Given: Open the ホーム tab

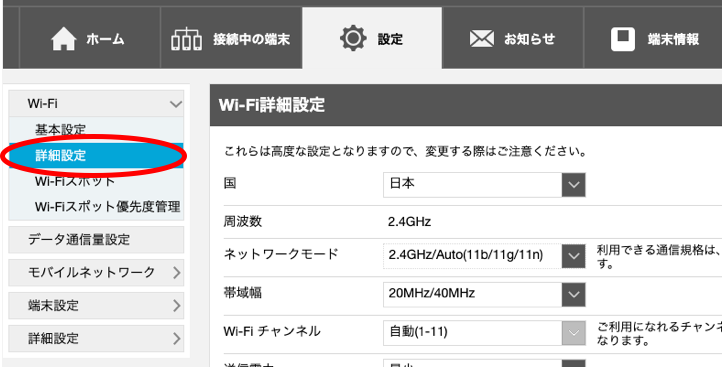Looking at the screenshot, I should click(90, 38).
